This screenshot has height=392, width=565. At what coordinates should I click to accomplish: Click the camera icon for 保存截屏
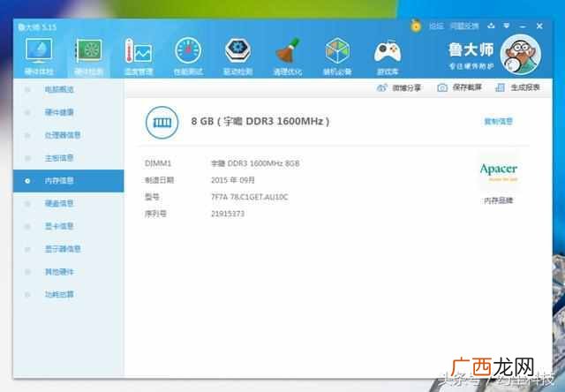click(442, 87)
